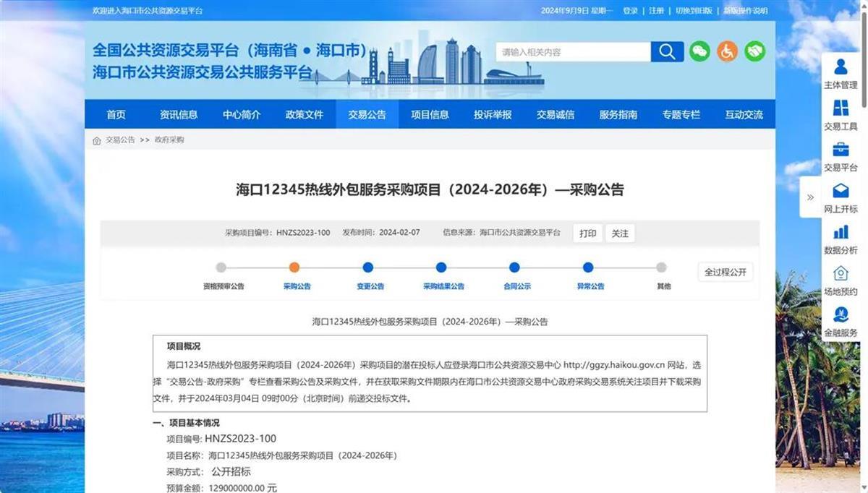Select the 合同公示 stage marker

pyautogui.click(x=515, y=267)
